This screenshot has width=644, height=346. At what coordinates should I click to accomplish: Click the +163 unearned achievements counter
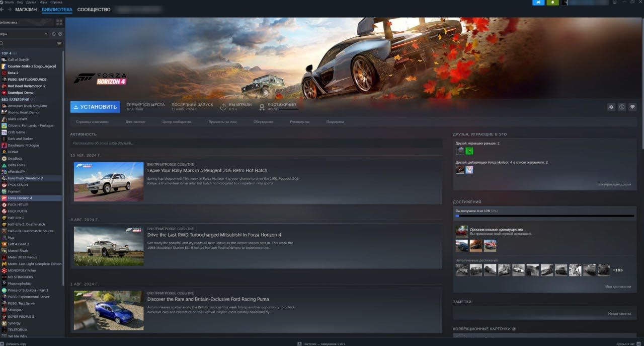(x=617, y=270)
